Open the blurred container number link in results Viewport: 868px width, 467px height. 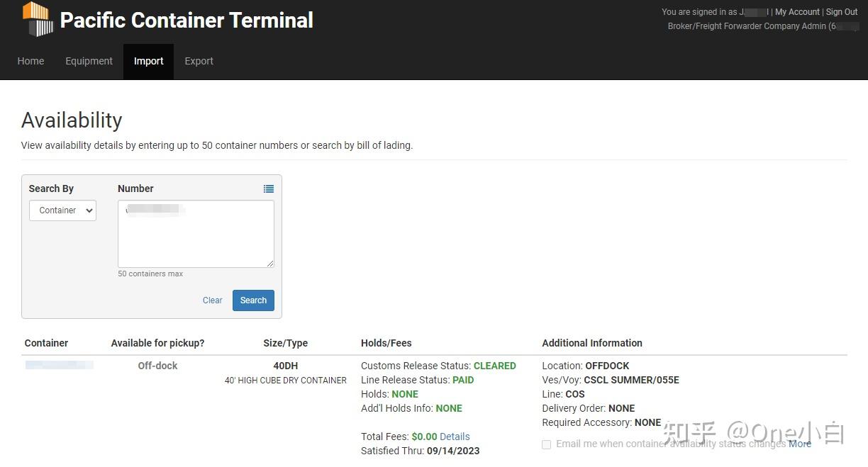pos(59,365)
